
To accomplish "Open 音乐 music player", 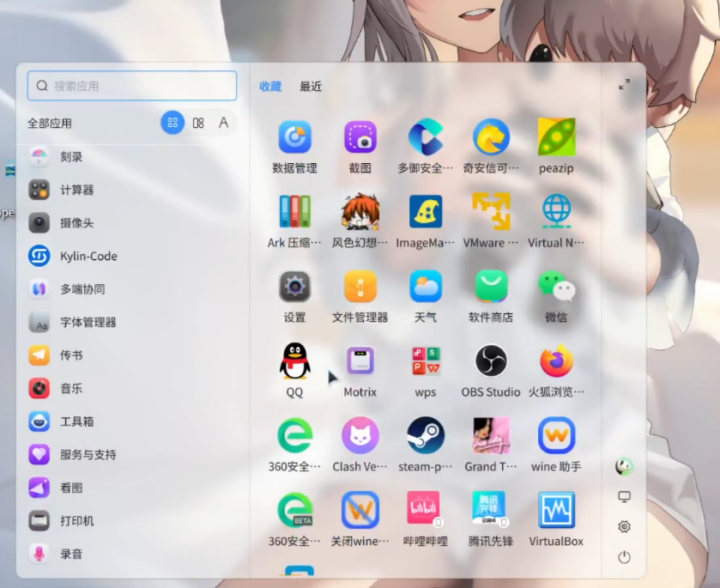I will coord(132,388).
